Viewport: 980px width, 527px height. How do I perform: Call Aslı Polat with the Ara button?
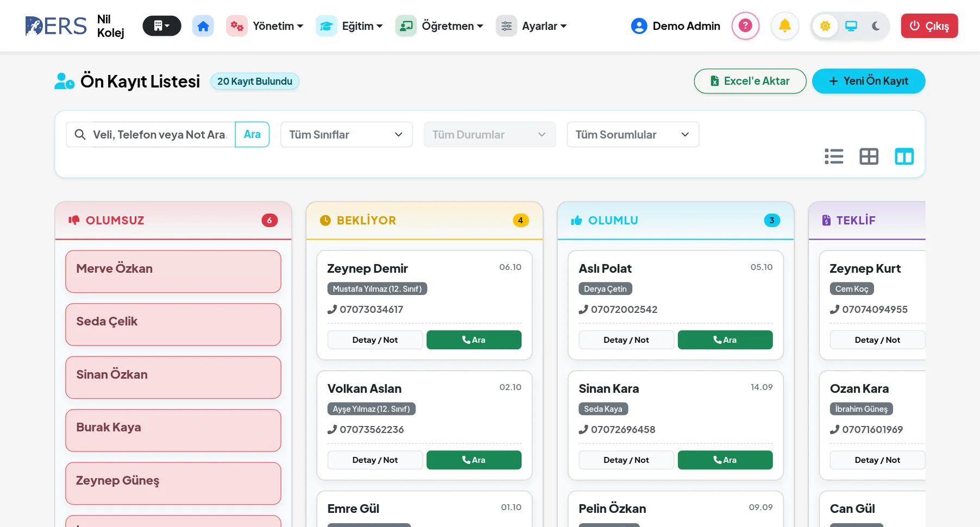pyautogui.click(x=725, y=340)
